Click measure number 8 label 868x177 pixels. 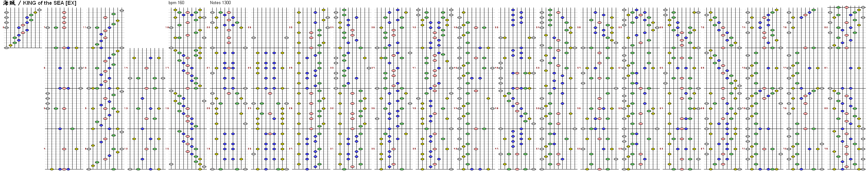point(86,149)
